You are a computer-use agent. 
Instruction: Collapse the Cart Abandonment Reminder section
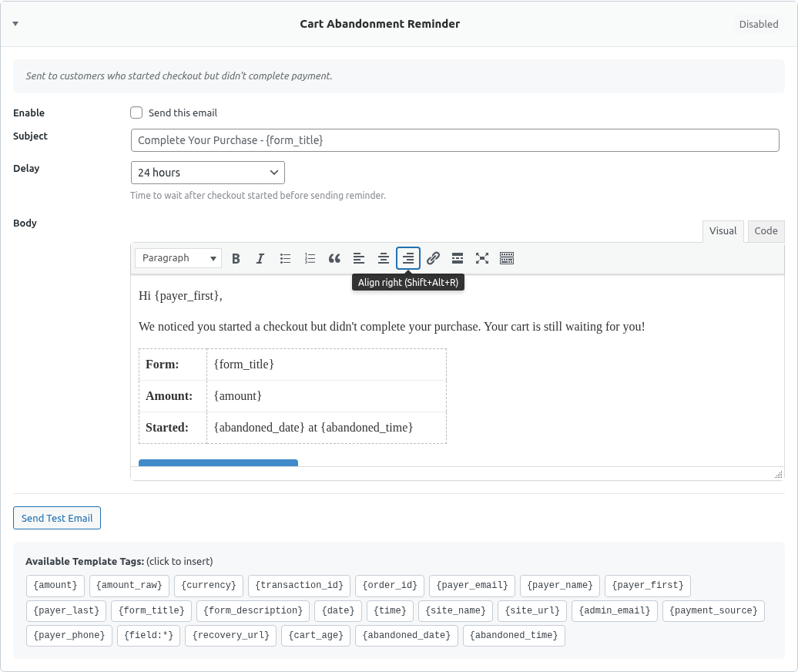(15, 24)
